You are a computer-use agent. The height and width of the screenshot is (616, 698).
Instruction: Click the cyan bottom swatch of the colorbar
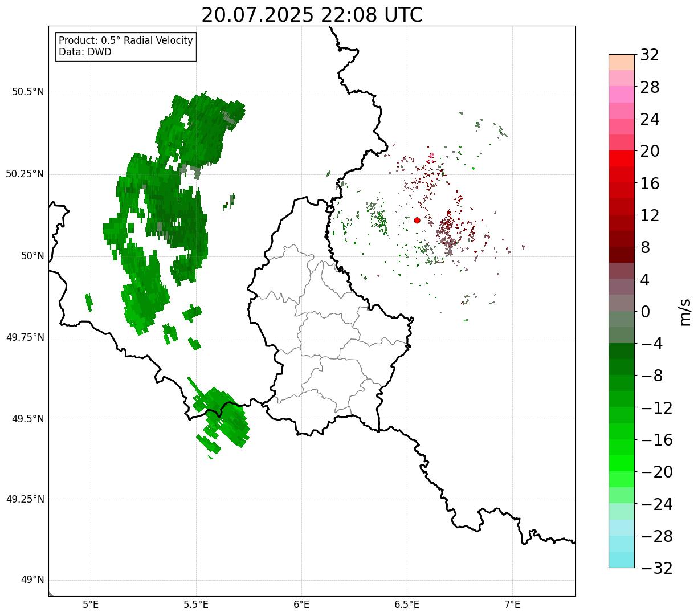(x=622, y=560)
